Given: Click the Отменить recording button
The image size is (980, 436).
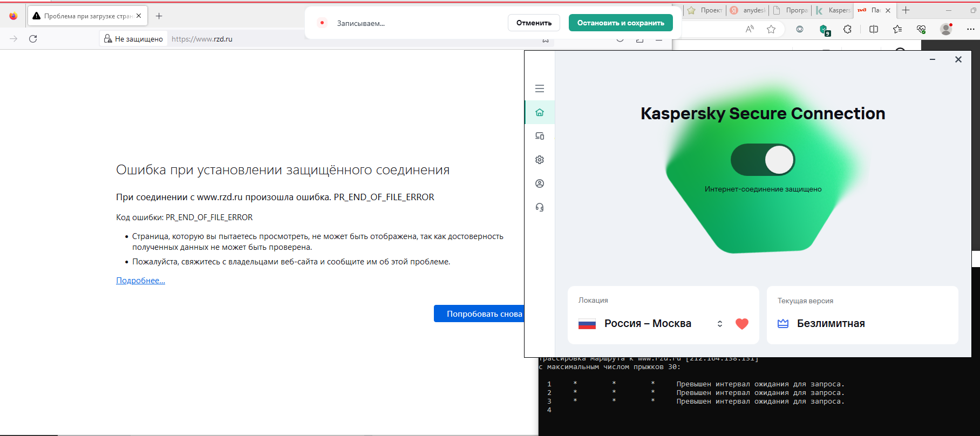Looking at the screenshot, I should tap(534, 23).
